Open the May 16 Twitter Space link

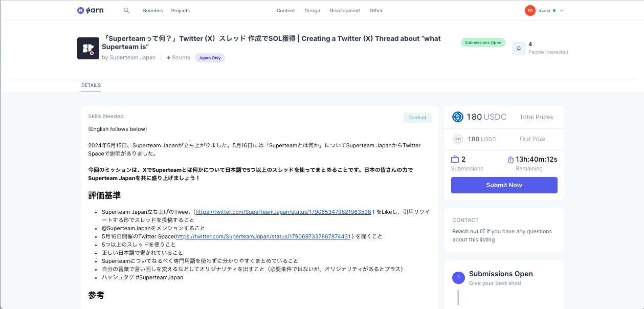pos(263,236)
